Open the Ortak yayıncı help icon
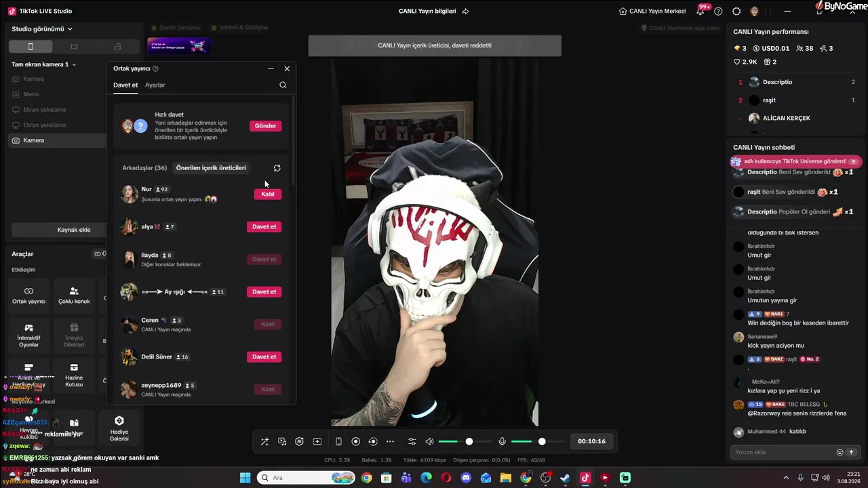 click(x=156, y=68)
